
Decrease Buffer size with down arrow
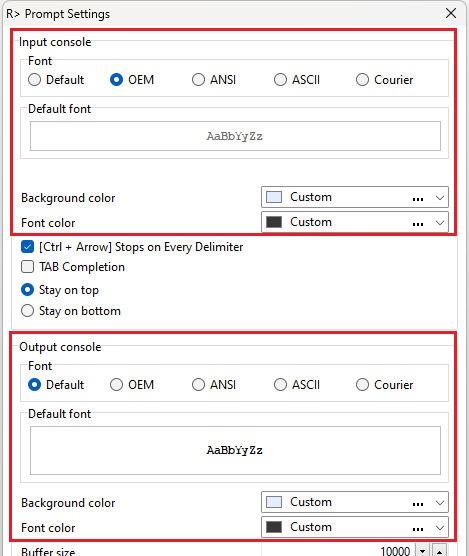pyautogui.click(x=422, y=551)
